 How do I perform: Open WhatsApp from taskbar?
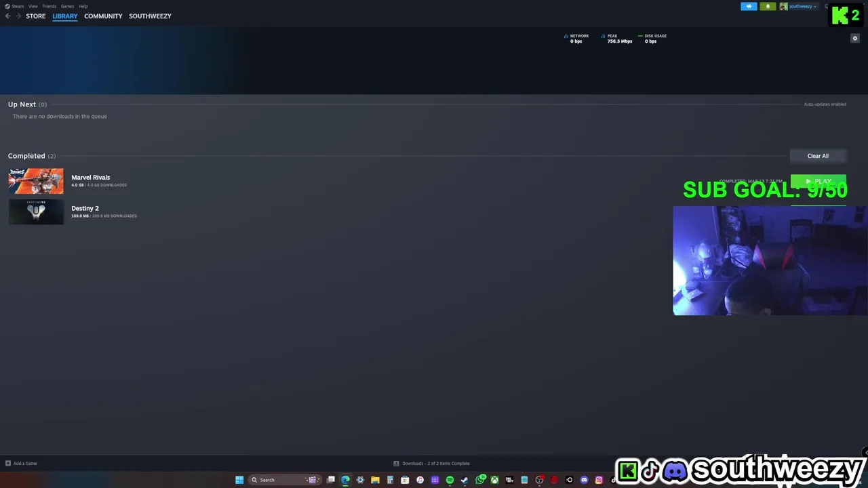pyautogui.click(x=481, y=480)
